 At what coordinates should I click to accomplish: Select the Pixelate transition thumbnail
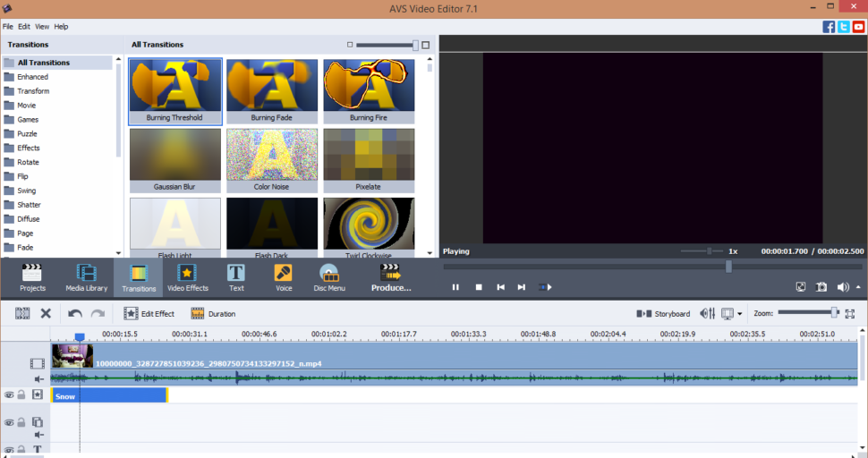tap(369, 160)
